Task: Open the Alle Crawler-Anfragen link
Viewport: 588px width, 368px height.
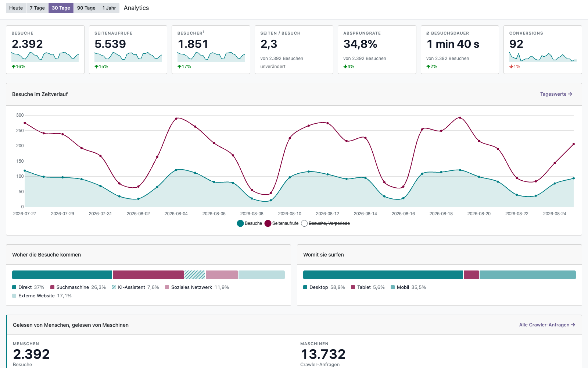Action: (x=547, y=325)
